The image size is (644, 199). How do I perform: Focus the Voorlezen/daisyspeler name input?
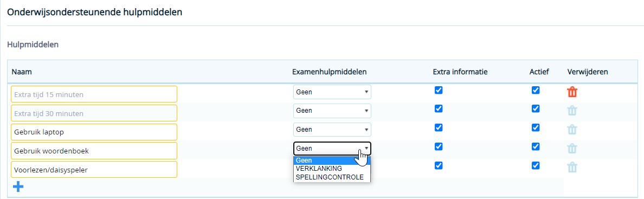(94, 169)
